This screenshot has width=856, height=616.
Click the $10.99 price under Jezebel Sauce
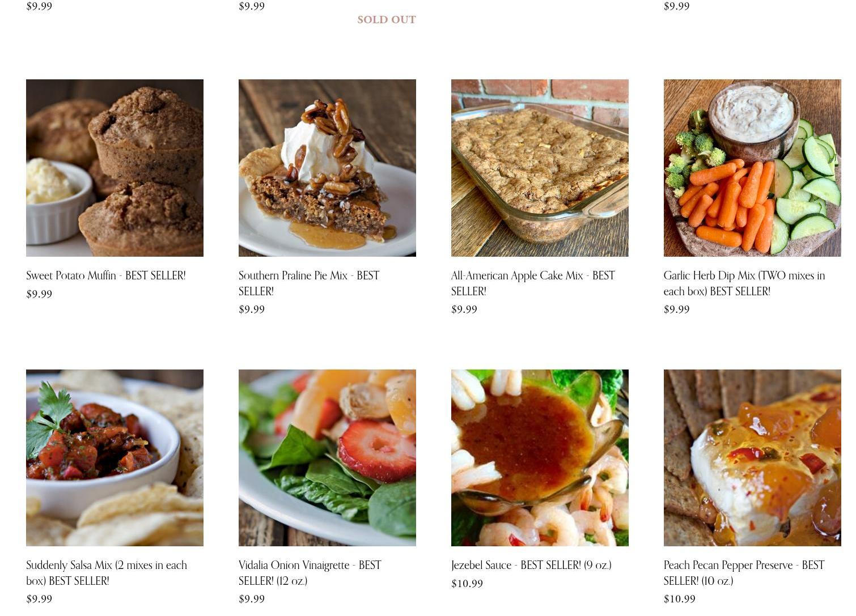pos(467,584)
